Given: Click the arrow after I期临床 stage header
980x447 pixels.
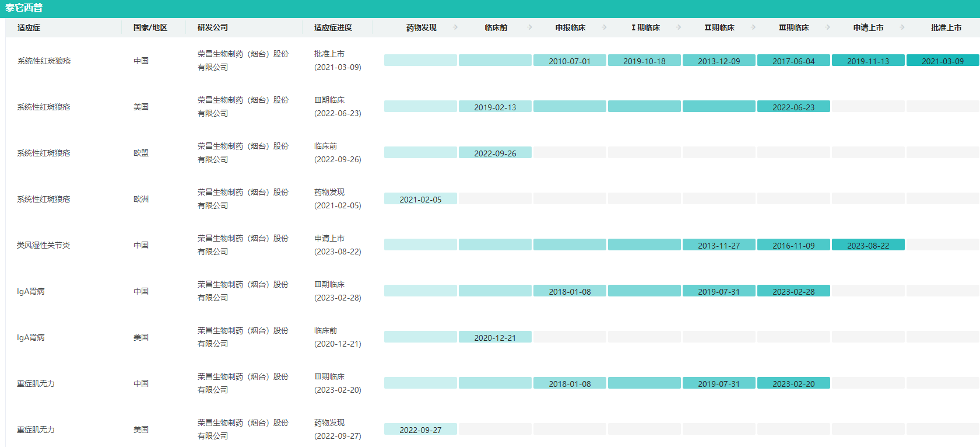Looking at the screenshot, I should click(679, 27).
